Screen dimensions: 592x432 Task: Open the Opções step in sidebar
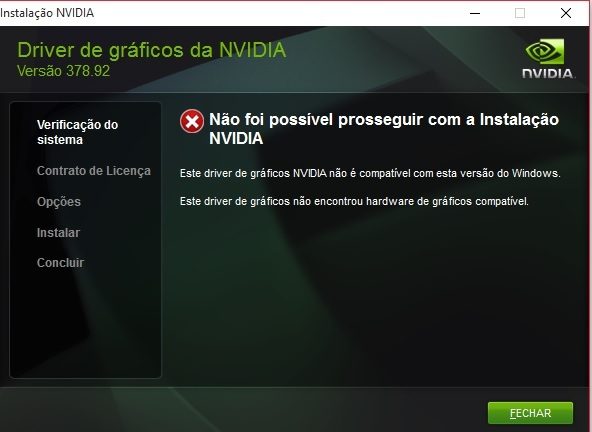coord(59,202)
